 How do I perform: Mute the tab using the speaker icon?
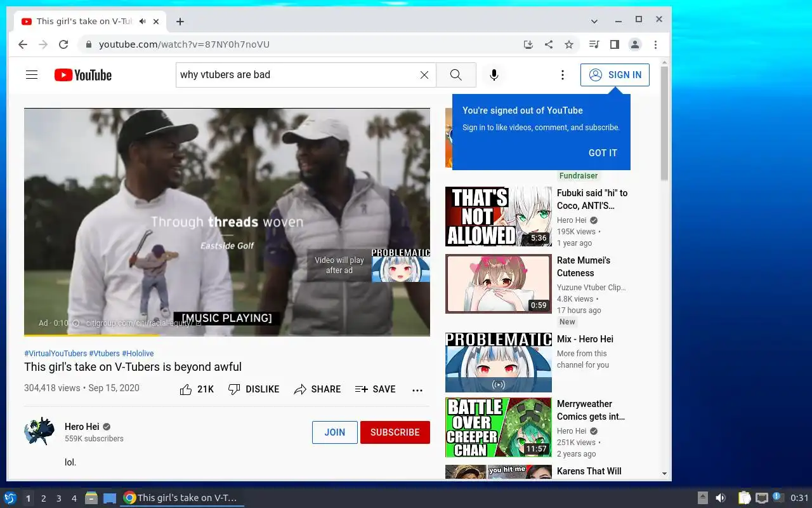pos(143,21)
